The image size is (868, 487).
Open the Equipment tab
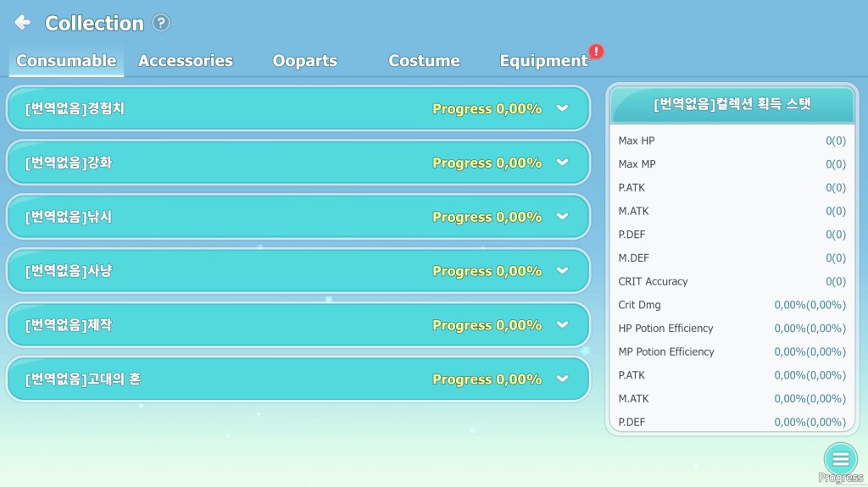pos(543,61)
